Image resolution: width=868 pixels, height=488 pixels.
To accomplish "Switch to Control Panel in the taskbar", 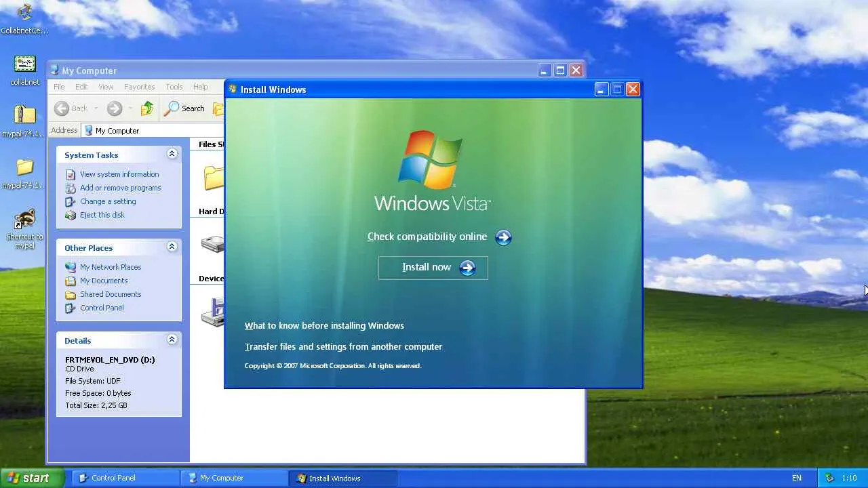I will pos(125,478).
